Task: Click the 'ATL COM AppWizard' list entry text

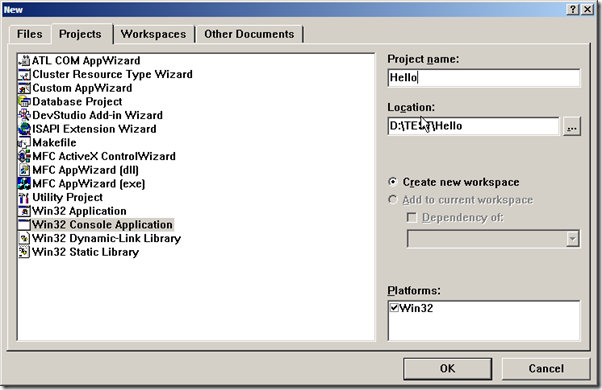Action: click(86, 61)
